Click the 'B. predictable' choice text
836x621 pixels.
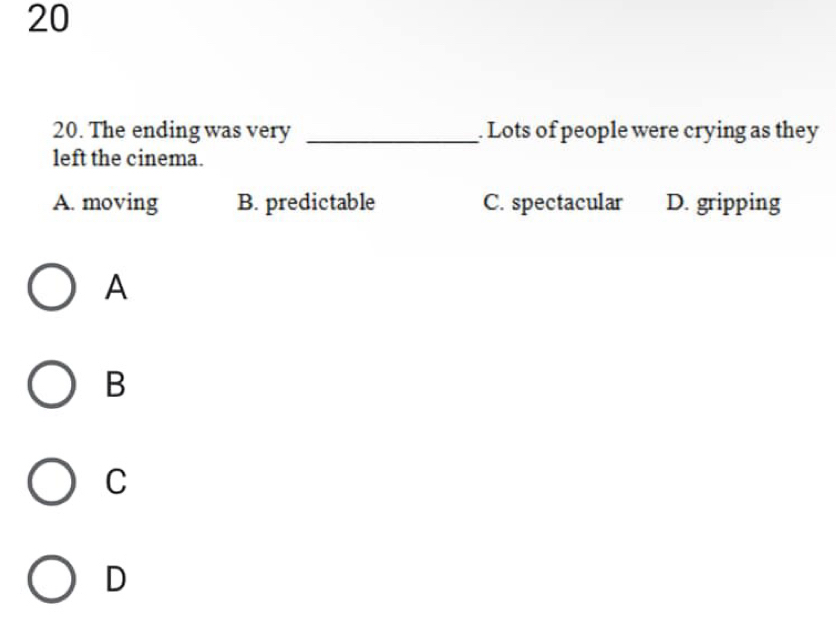(306, 203)
